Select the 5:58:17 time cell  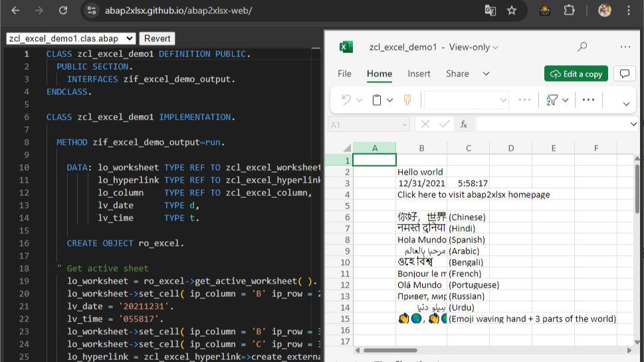click(469, 183)
